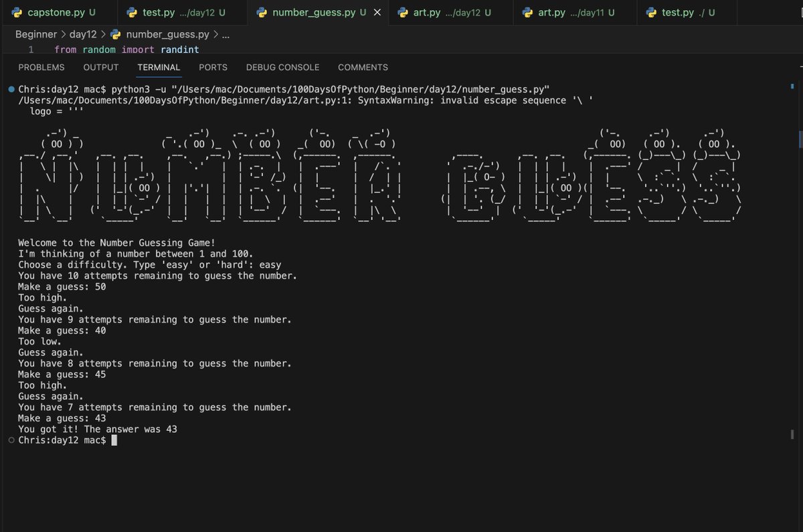Click the terminal cursor at final prompt
803x532 pixels.
point(114,440)
